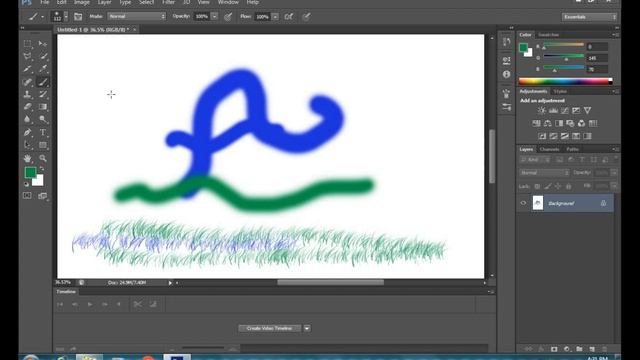Select the Pen tool
This screenshot has width=640, height=360.
tap(27, 132)
